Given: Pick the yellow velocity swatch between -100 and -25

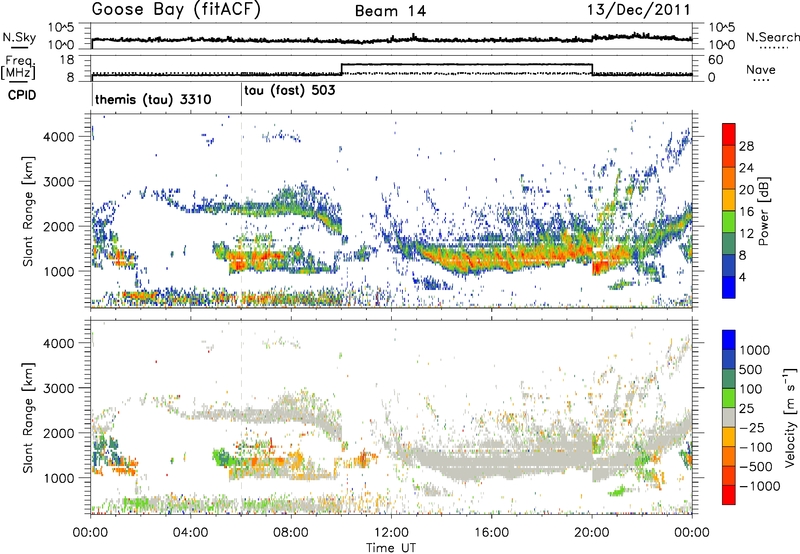Looking at the screenshot, I should tap(729, 437).
